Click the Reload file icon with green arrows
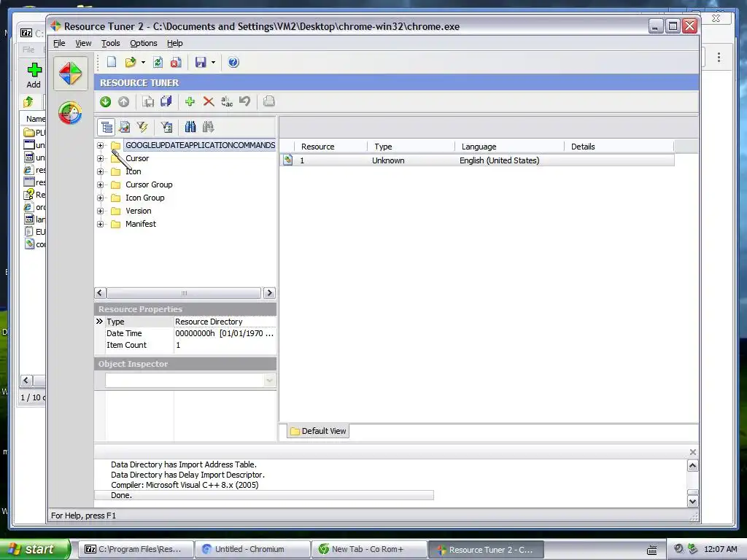The image size is (747, 560). [158, 62]
